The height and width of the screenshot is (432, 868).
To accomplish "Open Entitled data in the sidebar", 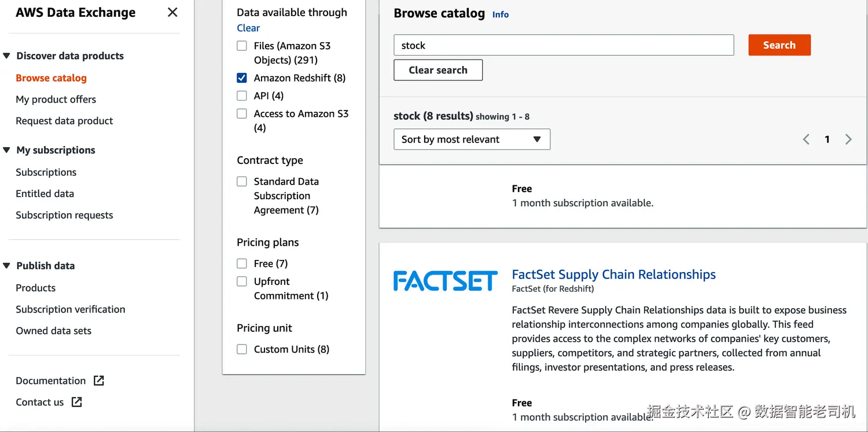I will click(45, 193).
